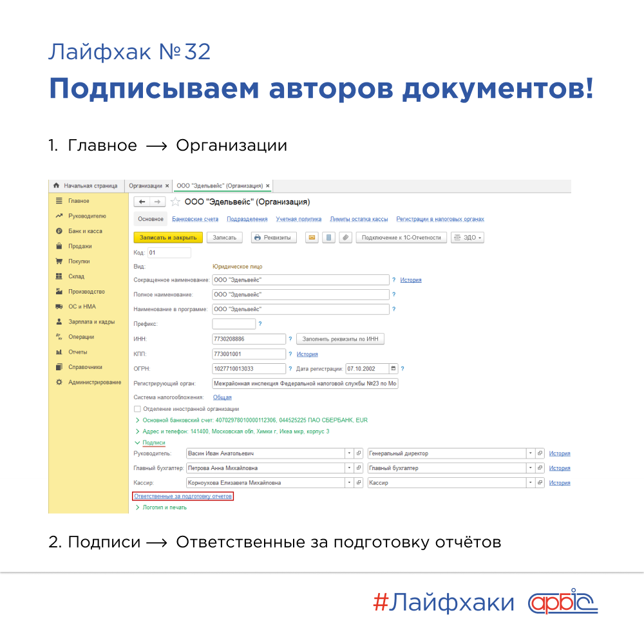Expand Главный бухгалтер name dropdown arrow
The image size is (644, 644).
[x=349, y=468]
